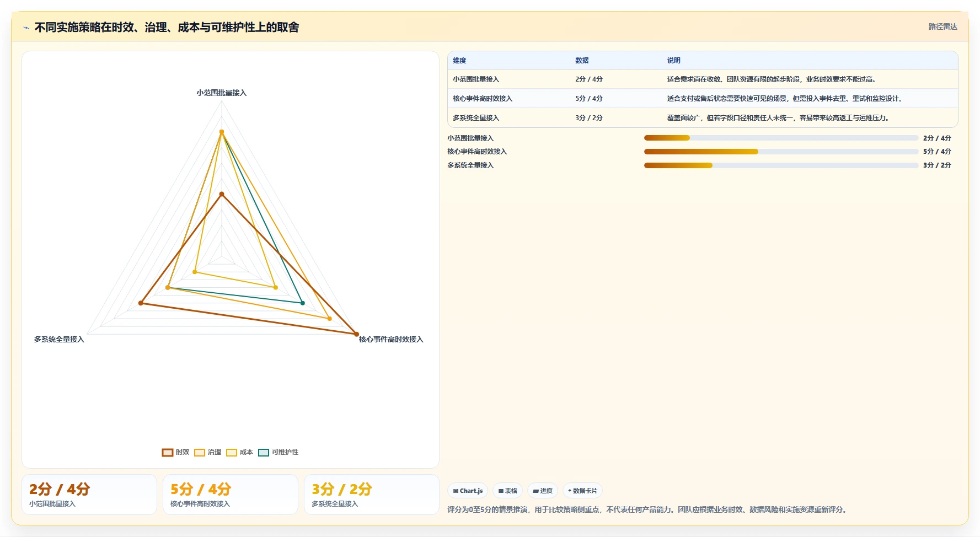Open the 3分 / 2分 summary card

pyautogui.click(x=372, y=495)
